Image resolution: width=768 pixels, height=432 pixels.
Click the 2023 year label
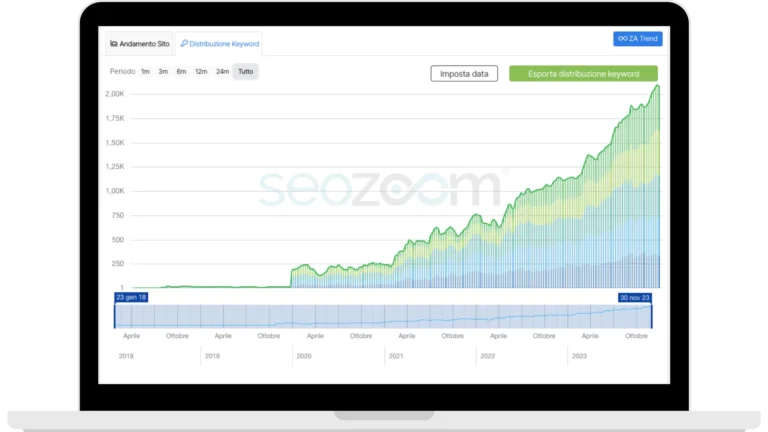pos(579,356)
